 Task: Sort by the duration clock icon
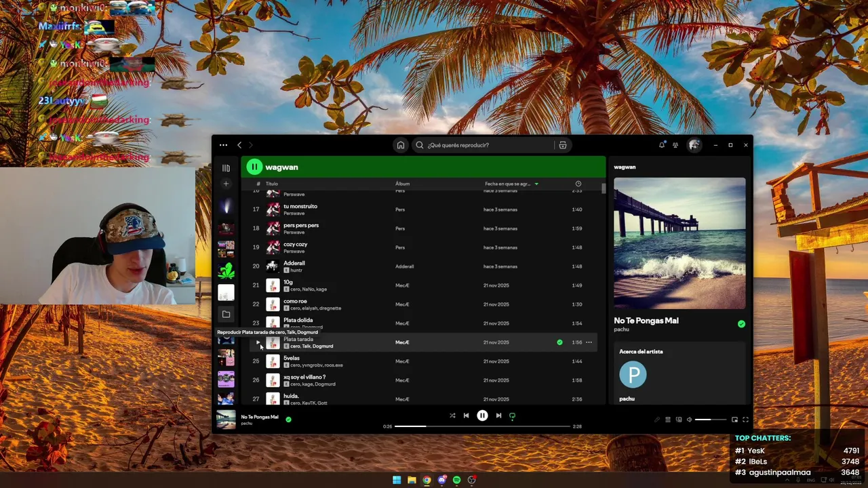[578, 184]
